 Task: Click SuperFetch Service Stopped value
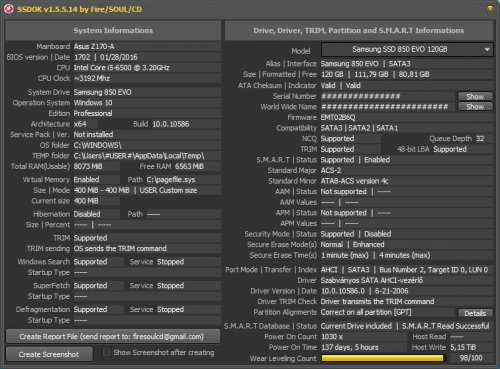click(x=170, y=286)
